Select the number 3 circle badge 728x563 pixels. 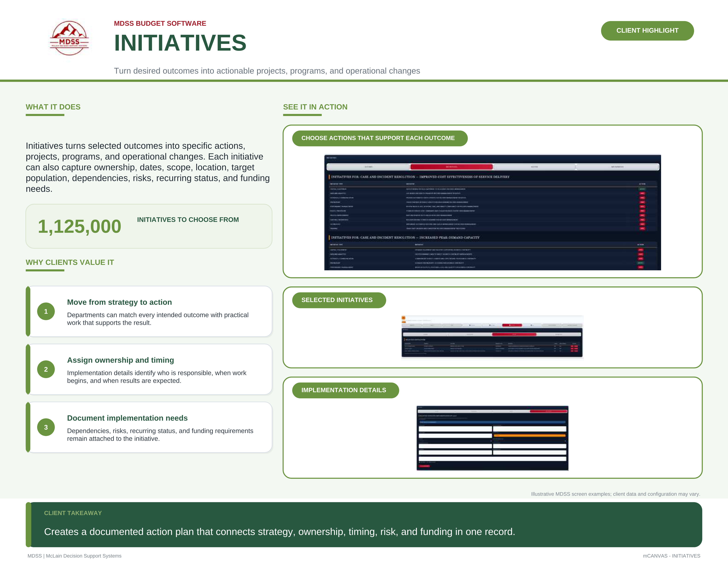(x=46, y=427)
